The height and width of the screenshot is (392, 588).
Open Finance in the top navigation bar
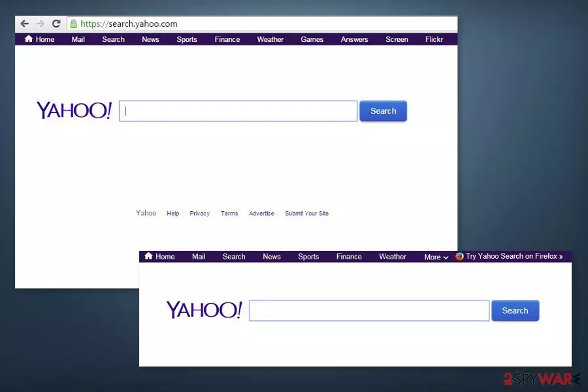pyautogui.click(x=227, y=39)
